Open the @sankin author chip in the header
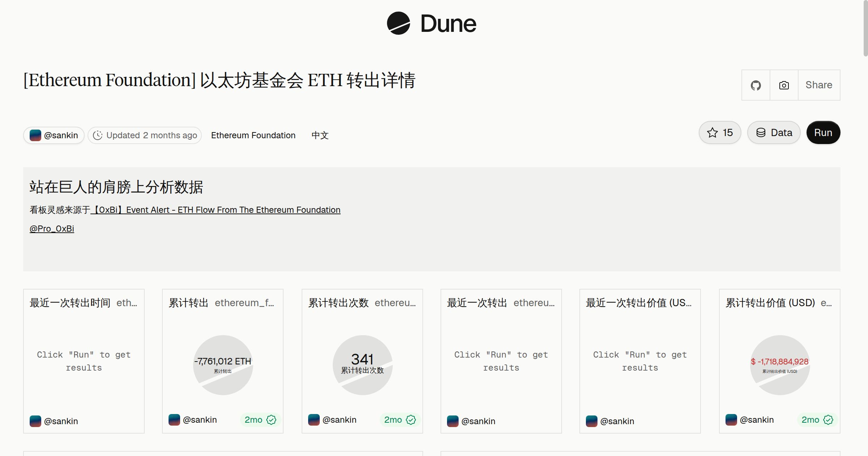 pyautogui.click(x=54, y=135)
